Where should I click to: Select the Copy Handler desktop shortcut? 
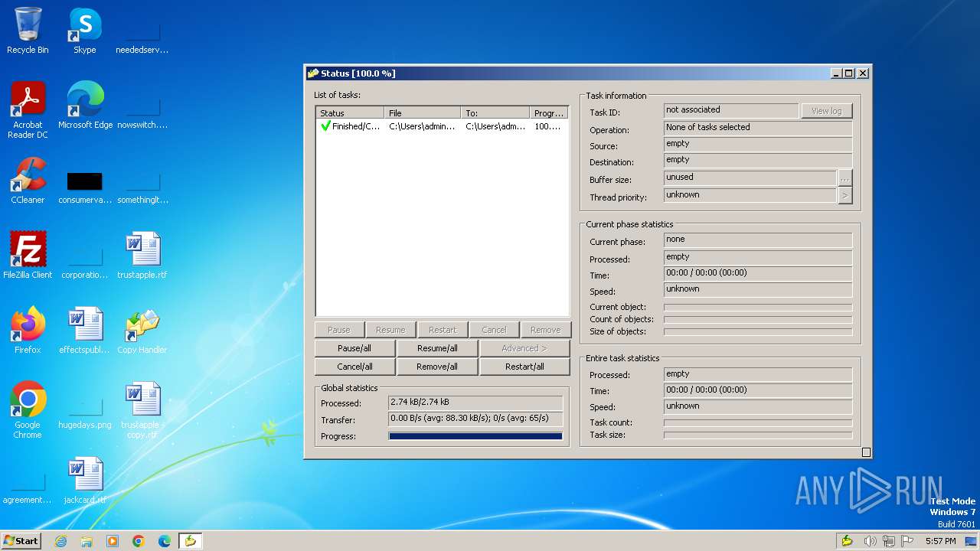[x=142, y=331]
